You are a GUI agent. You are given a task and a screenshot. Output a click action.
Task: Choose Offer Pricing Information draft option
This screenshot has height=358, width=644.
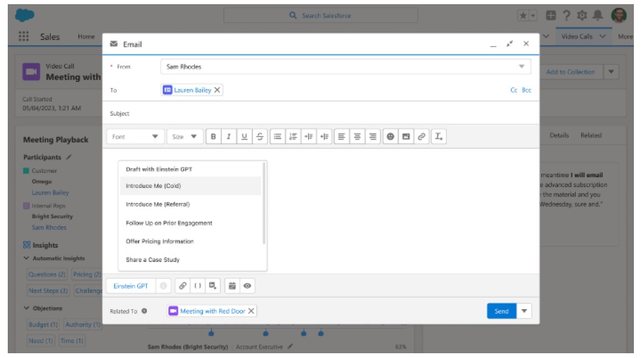159,242
